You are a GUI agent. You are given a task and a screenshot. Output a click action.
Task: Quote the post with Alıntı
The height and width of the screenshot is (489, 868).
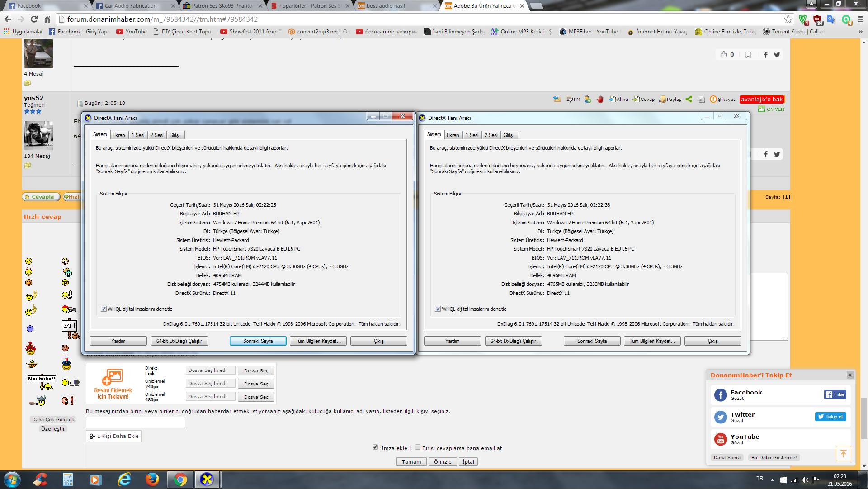(618, 99)
